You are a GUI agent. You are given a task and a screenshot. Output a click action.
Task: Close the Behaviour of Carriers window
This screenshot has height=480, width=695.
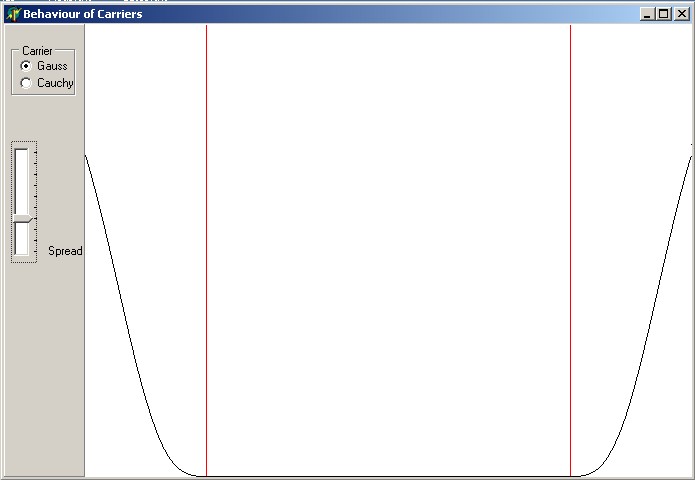point(682,14)
